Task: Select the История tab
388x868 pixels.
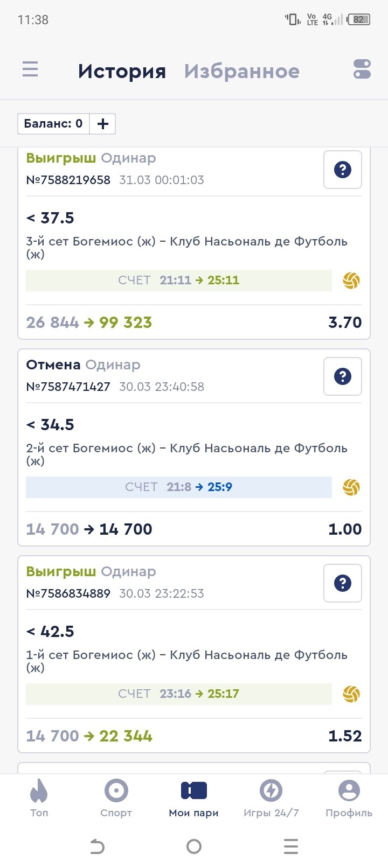Action: pos(122,71)
